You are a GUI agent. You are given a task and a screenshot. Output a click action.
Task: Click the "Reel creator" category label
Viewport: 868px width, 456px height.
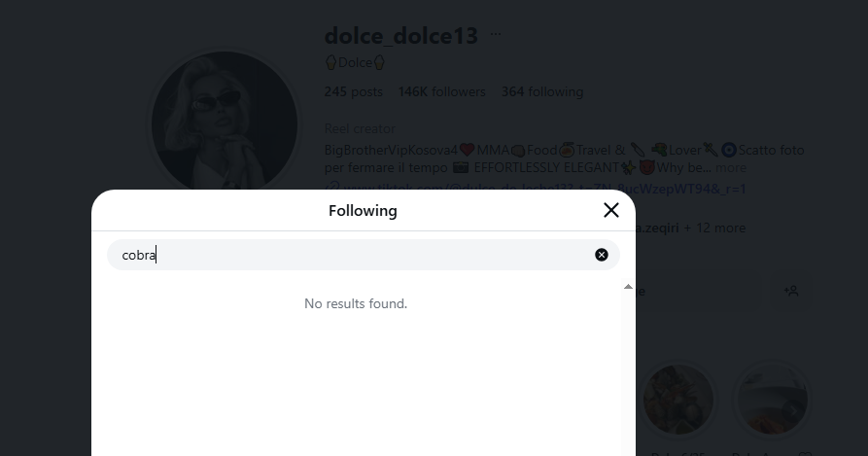pos(360,128)
